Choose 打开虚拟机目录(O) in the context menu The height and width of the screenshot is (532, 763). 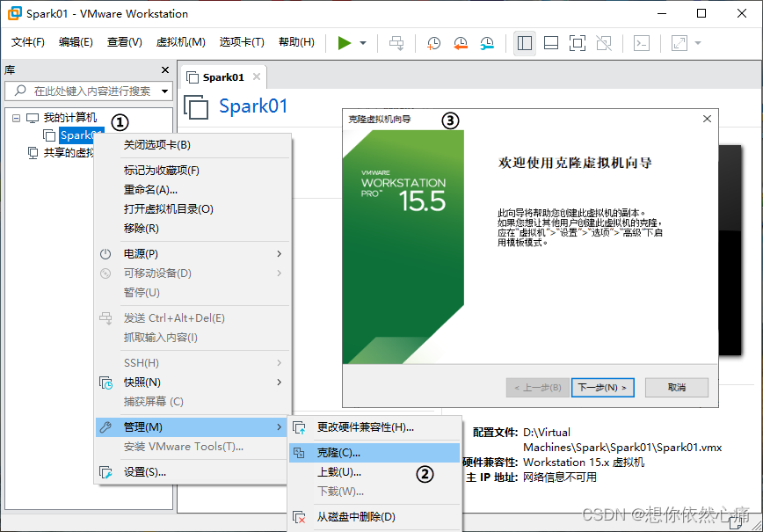[193, 209]
